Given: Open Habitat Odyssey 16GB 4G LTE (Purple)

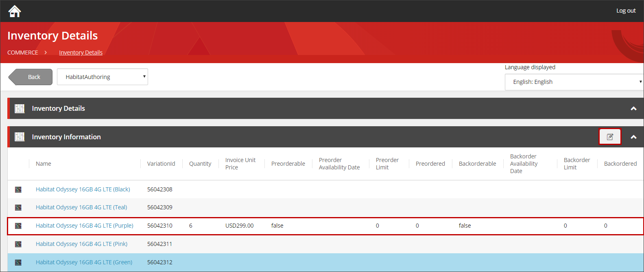Looking at the screenshot, I should click(x=85, y=226).
